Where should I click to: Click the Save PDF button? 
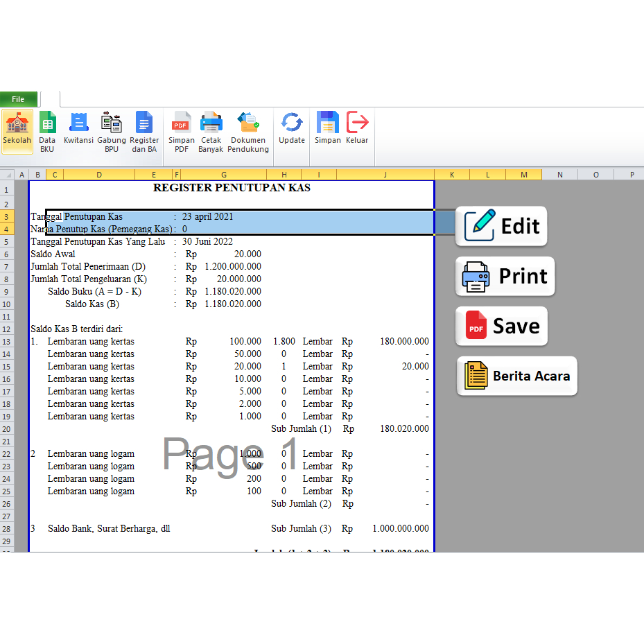[501, 327]
